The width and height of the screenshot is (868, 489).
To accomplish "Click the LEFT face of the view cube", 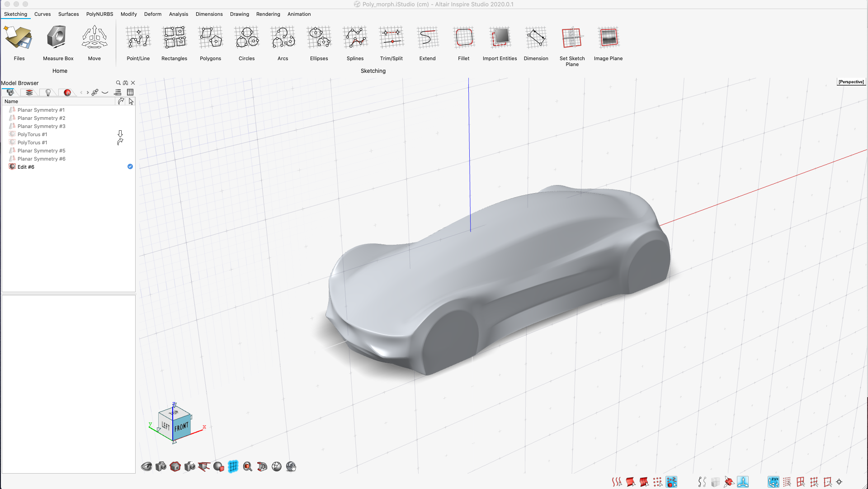I will pyautogui.click(x=165, y=426).
